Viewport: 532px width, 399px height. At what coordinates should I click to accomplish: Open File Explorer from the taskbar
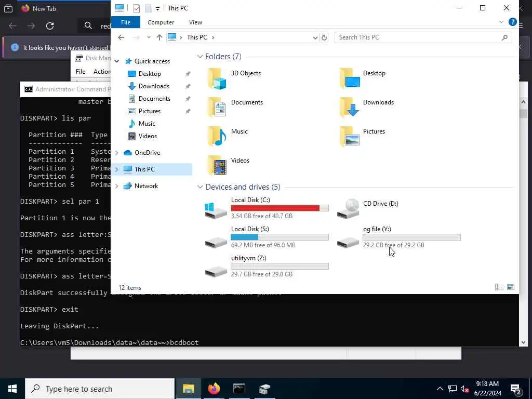tap(188, 389)
